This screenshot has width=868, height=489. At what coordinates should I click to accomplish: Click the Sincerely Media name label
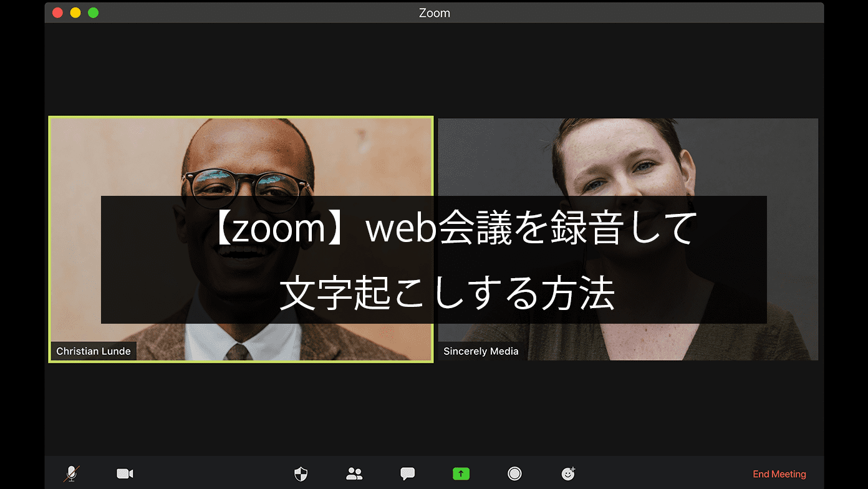pos(481,351)
